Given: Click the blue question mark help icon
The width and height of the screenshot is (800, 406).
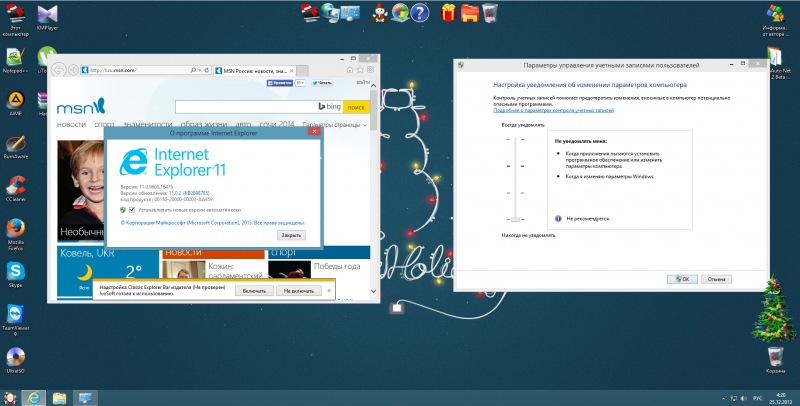Looking at the screenshot, I should [419, 13].
